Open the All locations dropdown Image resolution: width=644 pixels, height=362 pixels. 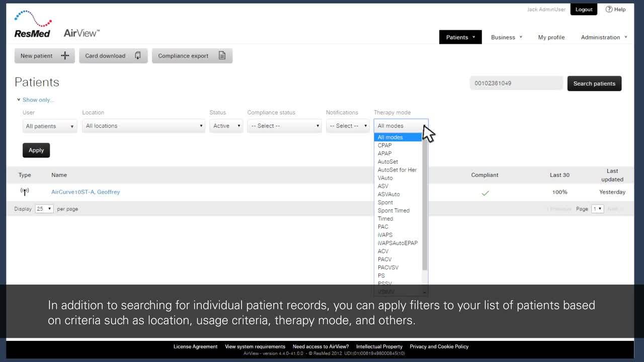[143, 126]
